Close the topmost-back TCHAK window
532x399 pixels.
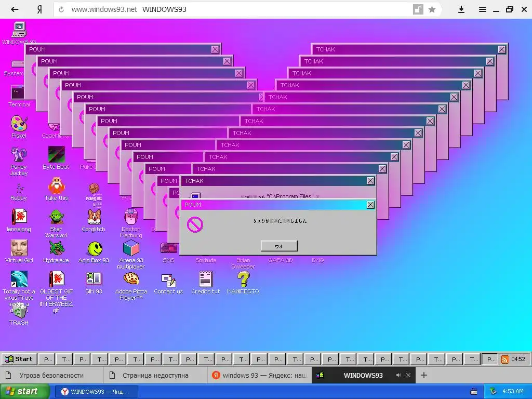tap(502, 49)
